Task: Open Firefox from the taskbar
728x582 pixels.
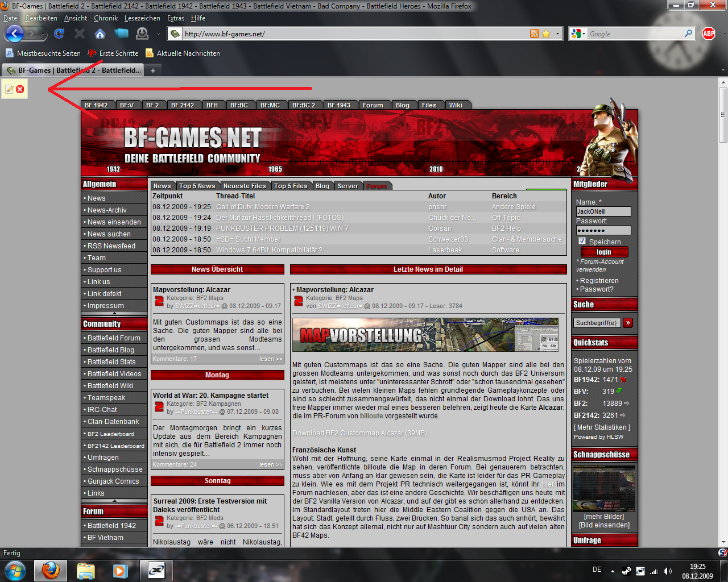Action: click(x=51, y=570)
